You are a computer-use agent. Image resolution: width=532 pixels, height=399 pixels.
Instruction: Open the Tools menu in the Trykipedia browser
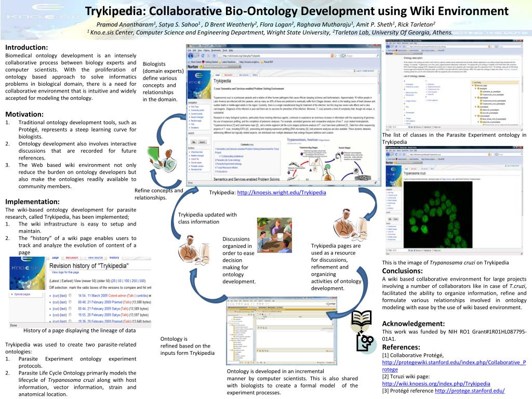coord(225,50)
